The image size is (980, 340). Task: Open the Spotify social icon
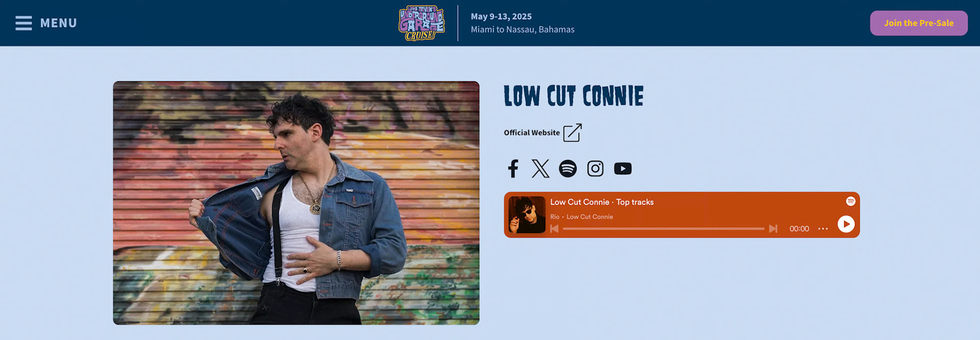point(568,168)
